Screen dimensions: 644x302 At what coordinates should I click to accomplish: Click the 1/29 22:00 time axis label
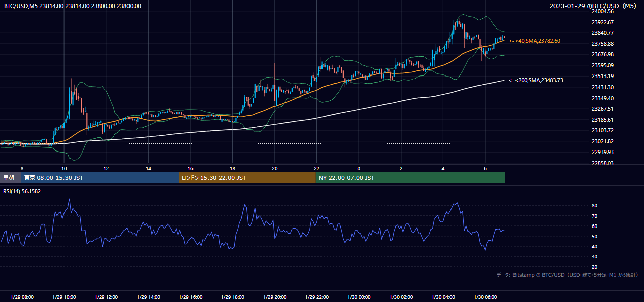click(x=317, y=297)
